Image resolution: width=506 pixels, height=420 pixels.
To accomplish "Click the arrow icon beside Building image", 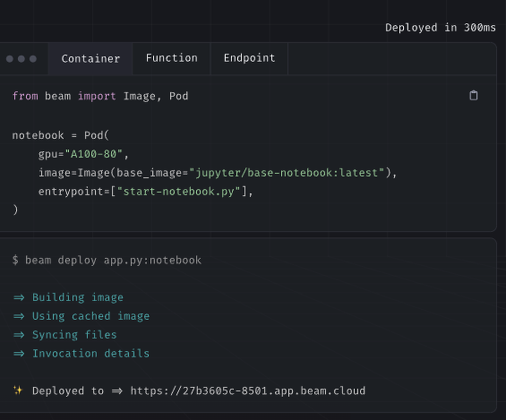I will pyautogui.click(x=19, y=297).
